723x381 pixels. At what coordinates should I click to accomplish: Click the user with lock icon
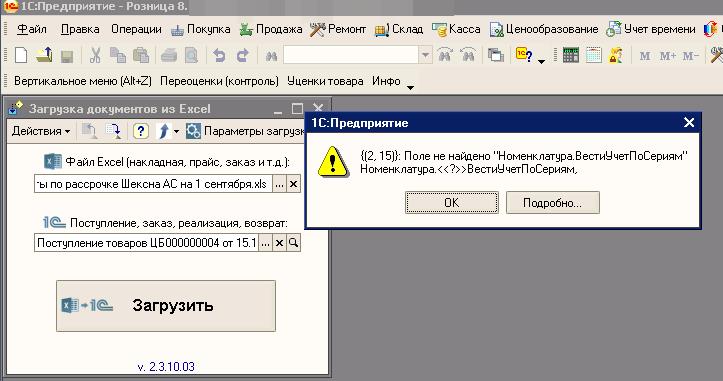616,55
